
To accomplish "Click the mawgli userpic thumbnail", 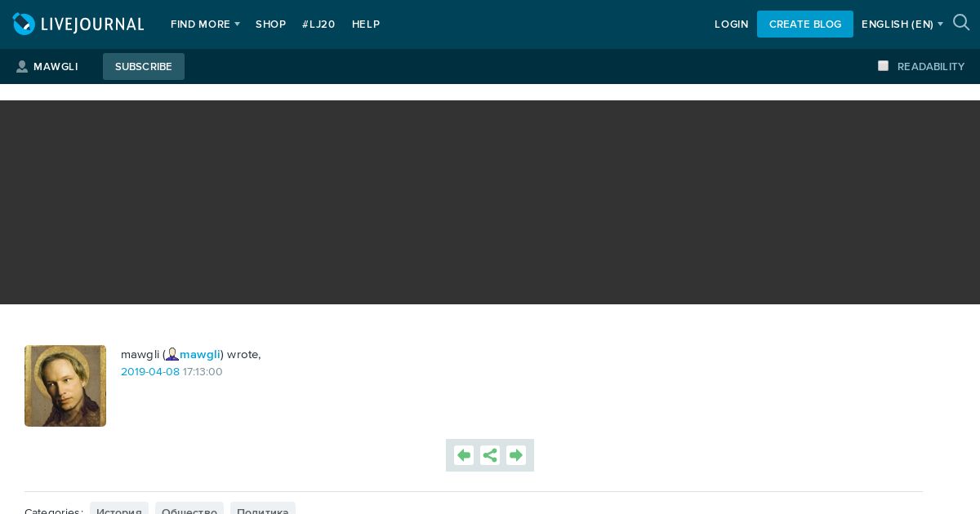I will (x=65, y=386).
